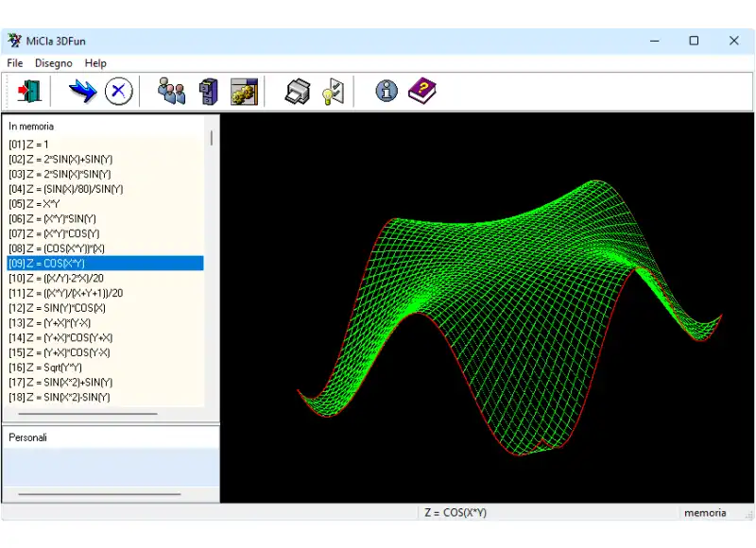
Task: Select function [01] Z = 1
Action: tap(105, 145)
